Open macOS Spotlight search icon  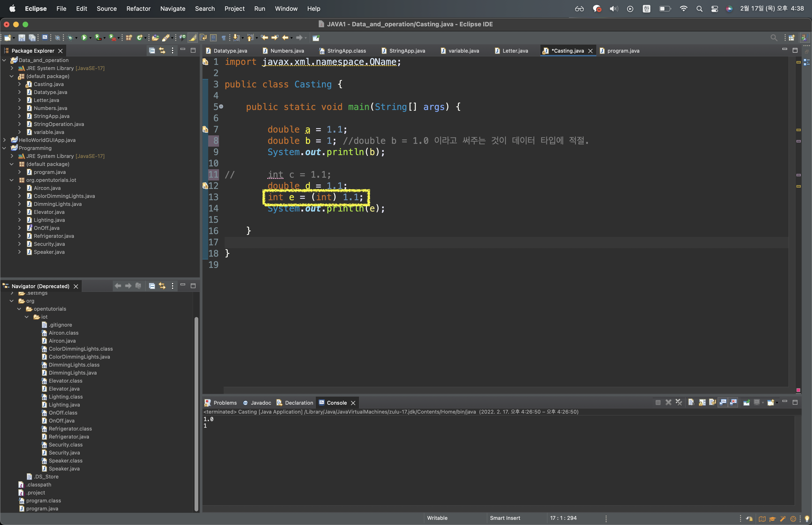(x=699, y=8)
